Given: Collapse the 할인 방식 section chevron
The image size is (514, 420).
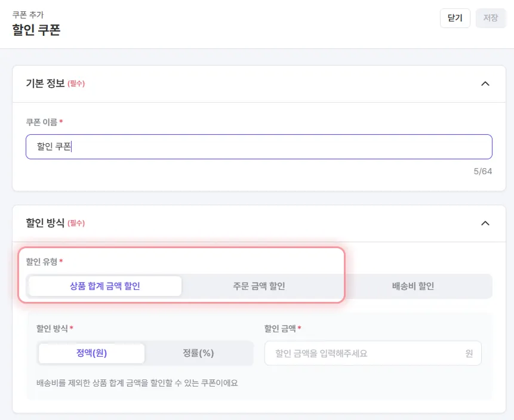Looking at the screenshot, I should point(485,223).
